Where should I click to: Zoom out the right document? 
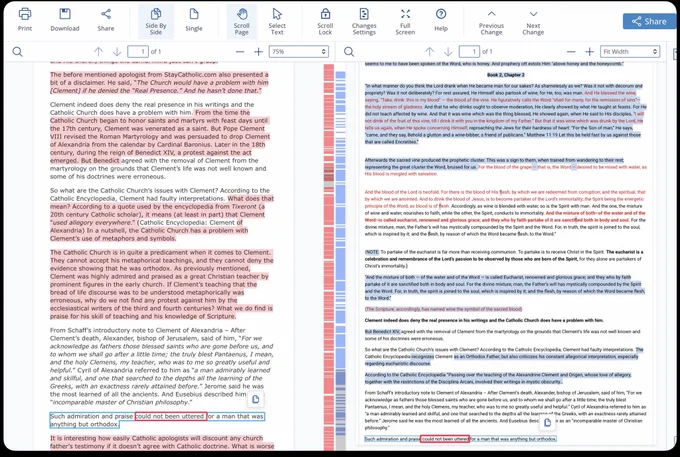[571, 52]
